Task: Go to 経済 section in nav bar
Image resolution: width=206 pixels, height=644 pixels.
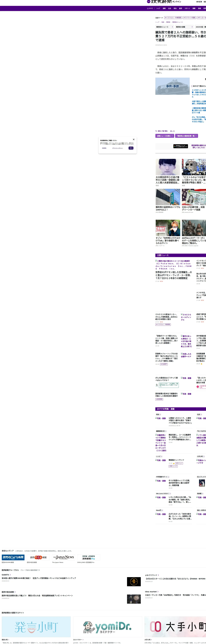Action: tap(180, 8)
